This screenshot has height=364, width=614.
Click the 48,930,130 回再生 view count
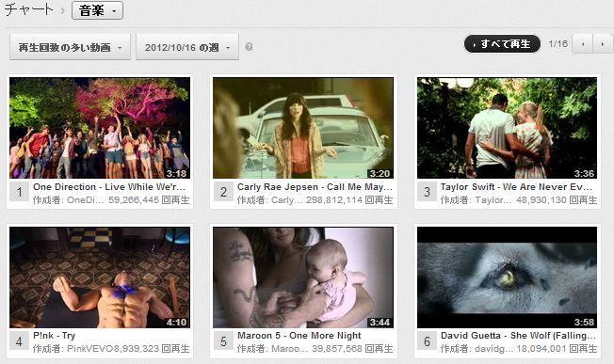pos(557,200)
